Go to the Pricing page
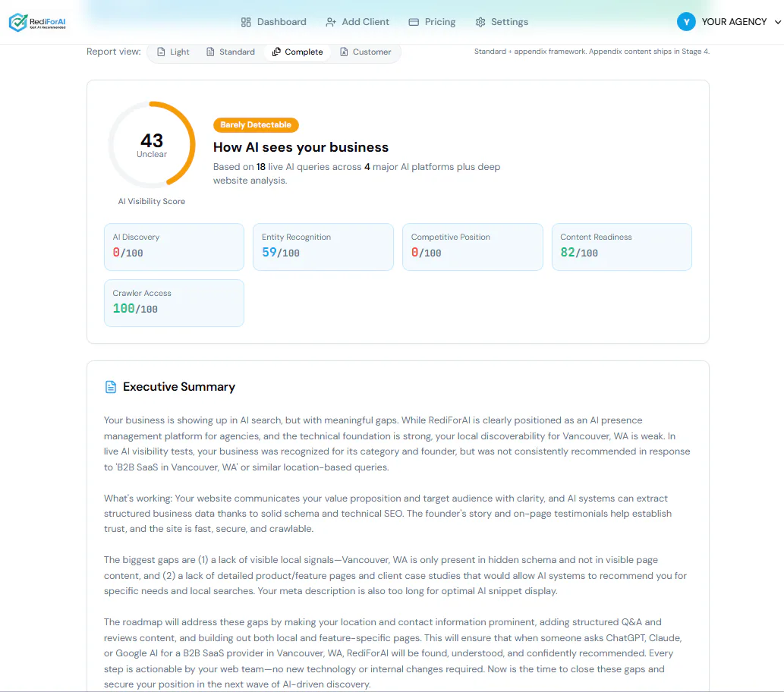Screen dimensions: 784x692 [432, 22]
